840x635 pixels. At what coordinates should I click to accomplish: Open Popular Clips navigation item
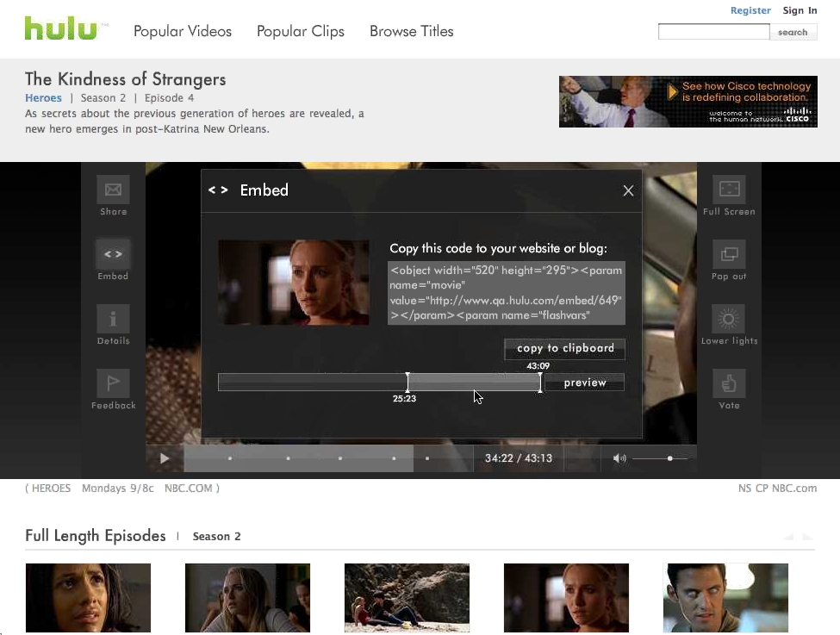[x=301, y=31]
